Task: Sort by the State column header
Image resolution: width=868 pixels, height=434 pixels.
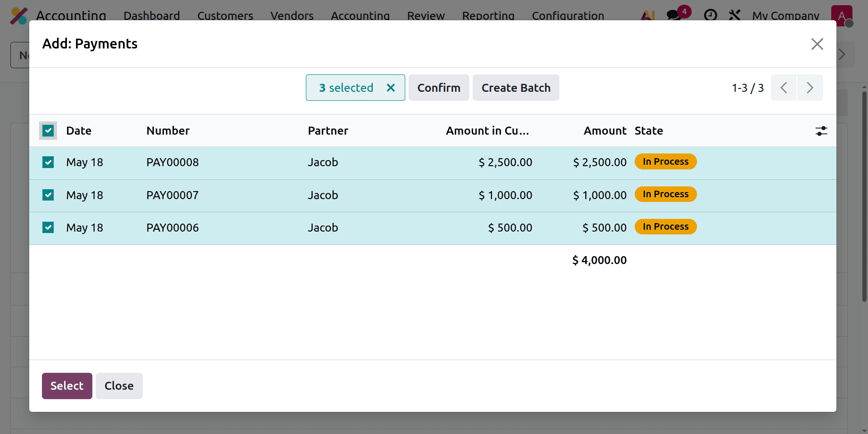Action: (x=649, y=131)
